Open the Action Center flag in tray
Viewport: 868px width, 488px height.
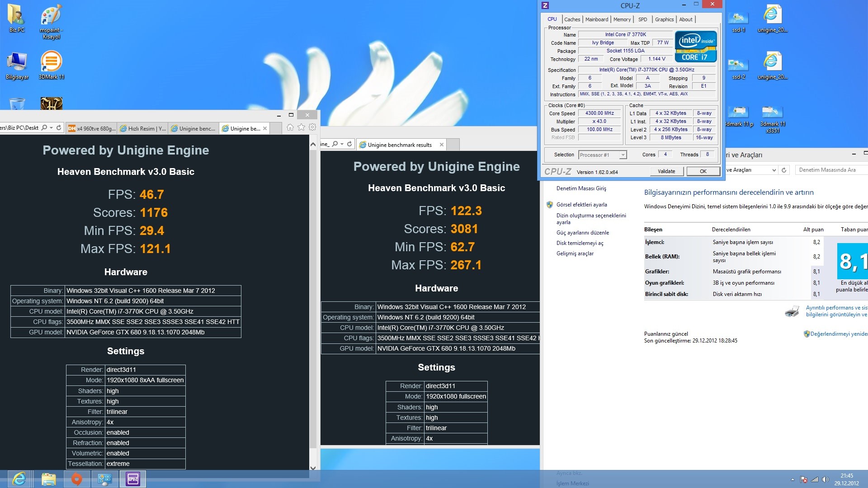click(x=804, y=480)
